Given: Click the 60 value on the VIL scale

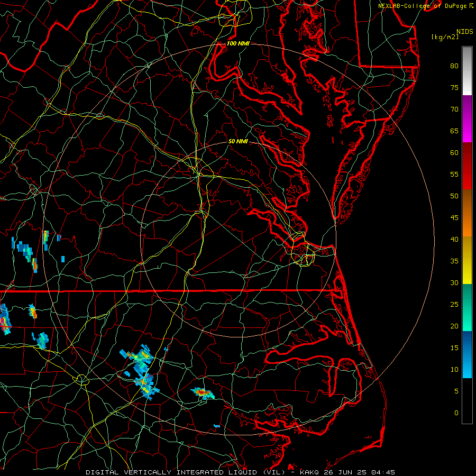Looking at the screenshot, I should pyautogui.click(x=454, y=153).
